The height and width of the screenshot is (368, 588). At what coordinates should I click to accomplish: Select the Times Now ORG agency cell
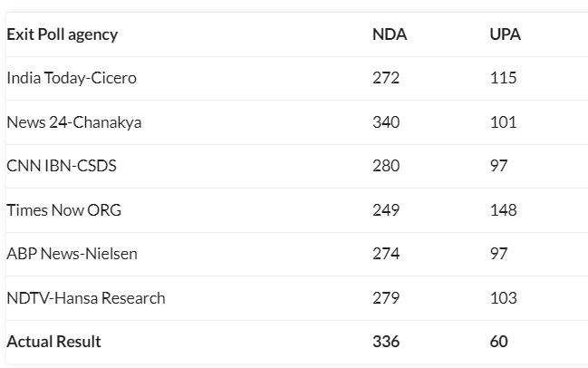tap(63, 210)
